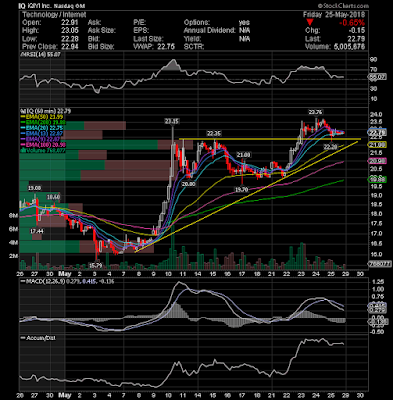Screen dimensions: 393x400
Task: Select the VWAP value 22.75
Action: 166,47
